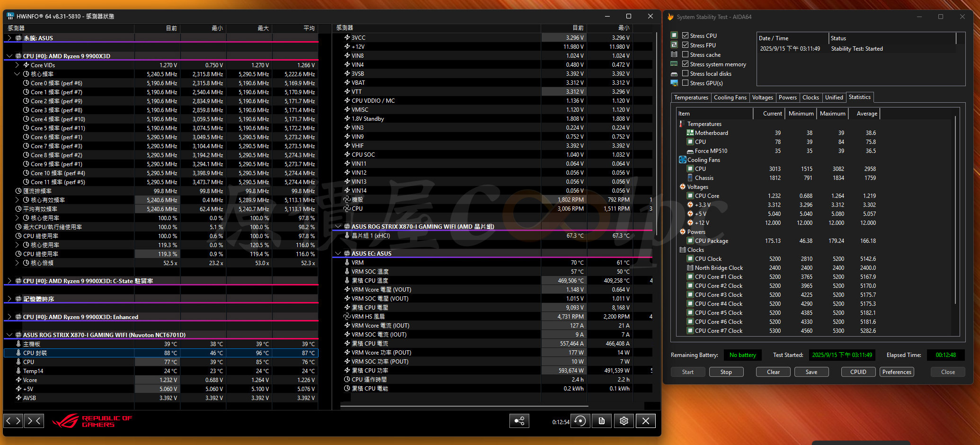Image resolution: width=980 pixels, height=445 pixels.
Task: Click the collapse columns inward arrows button
Action: pyautogui.click(x=35, y=420)
